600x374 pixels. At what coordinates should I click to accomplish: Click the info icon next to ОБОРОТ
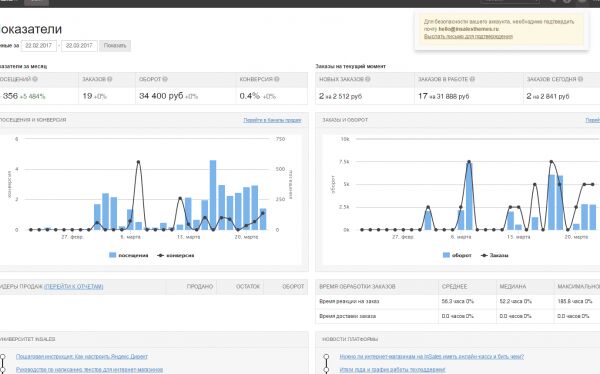(165, 79)
